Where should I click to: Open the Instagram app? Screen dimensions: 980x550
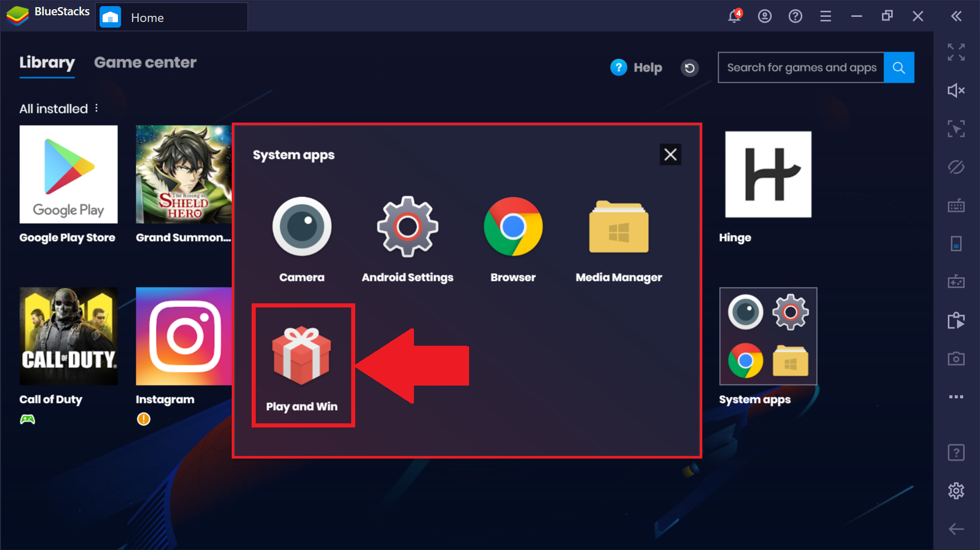point(184,336)
